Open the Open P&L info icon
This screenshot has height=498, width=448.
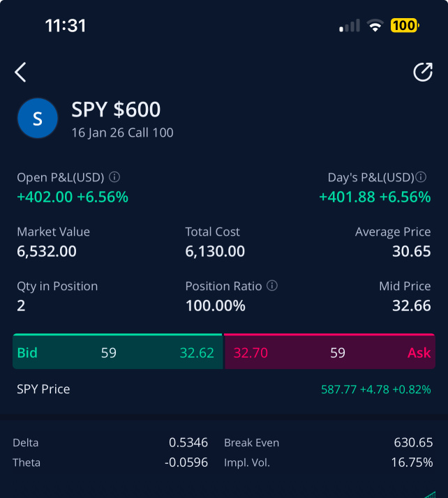coord(114,177)
